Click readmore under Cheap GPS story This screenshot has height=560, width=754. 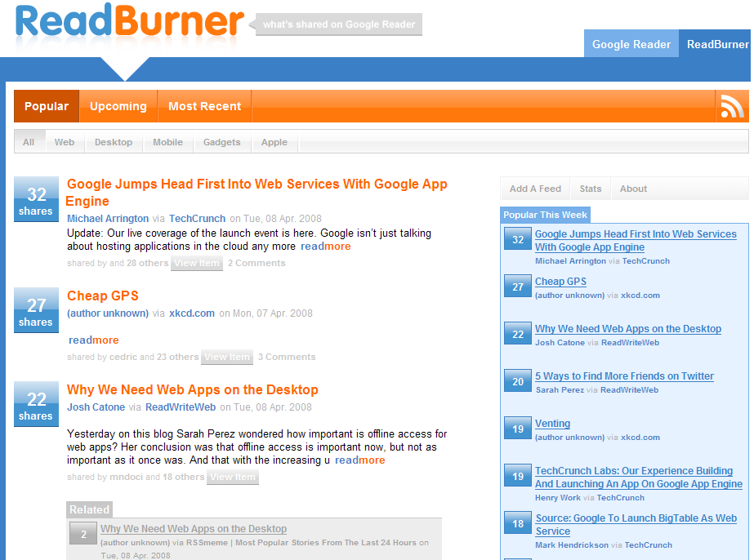[94, 340]
